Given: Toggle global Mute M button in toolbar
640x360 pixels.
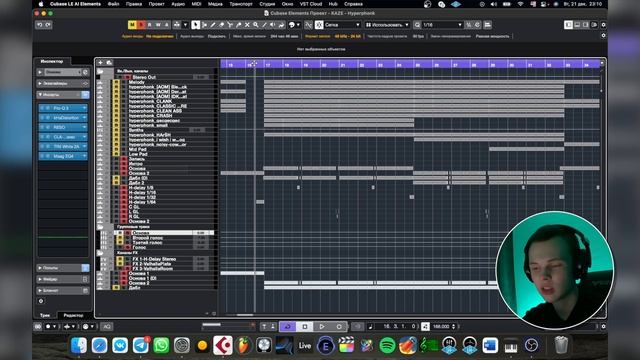Looking at the screenshot, I should pyautogui.click(x=132, y=25).
